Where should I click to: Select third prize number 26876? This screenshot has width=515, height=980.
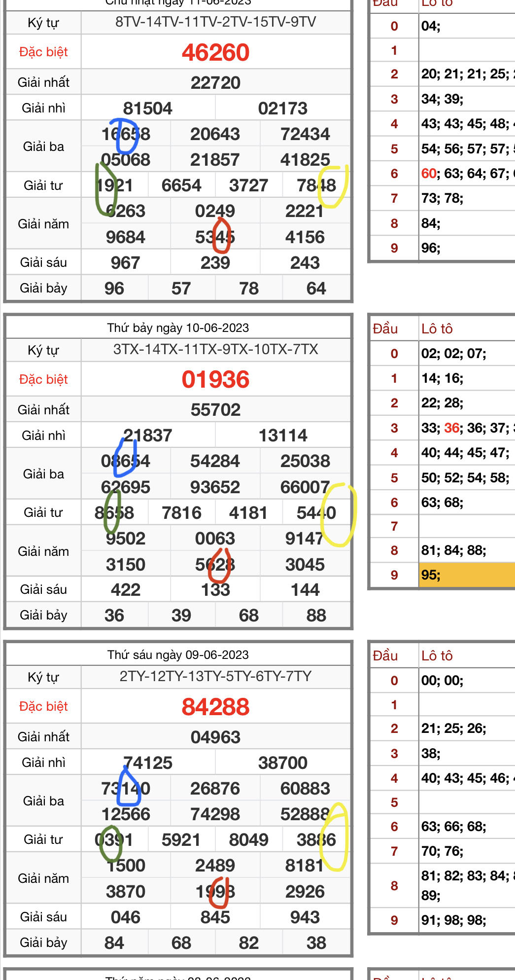[215, 788]
